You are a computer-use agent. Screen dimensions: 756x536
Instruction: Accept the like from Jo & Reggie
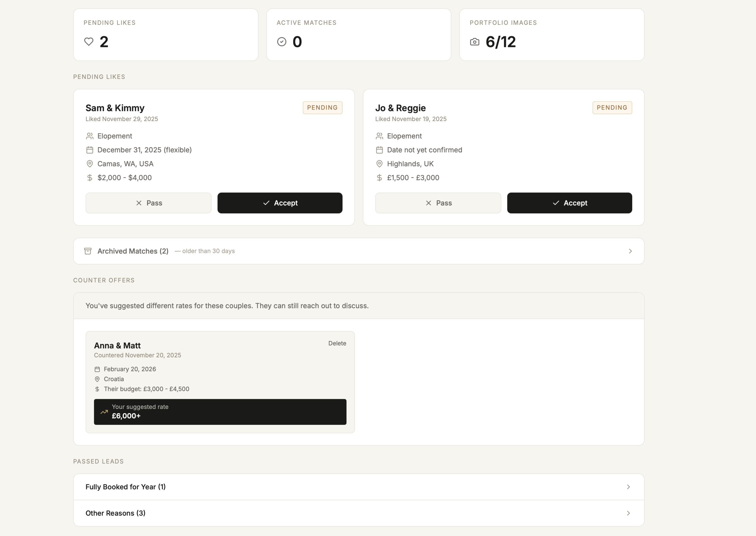click(x=570, y=203)
